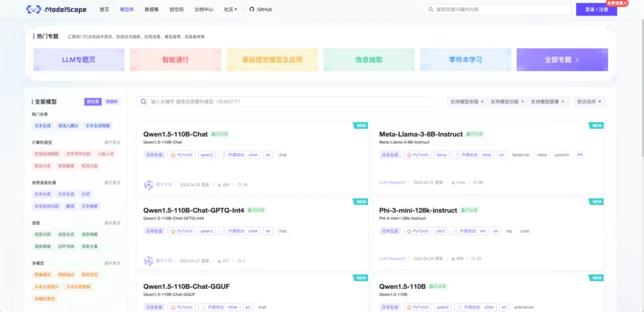The width and height of the screenshot is (644, 312).
Task: Click PyTorch flame icon on Phi-3-mini-128k-instruct card
Action: coord(409,231)
